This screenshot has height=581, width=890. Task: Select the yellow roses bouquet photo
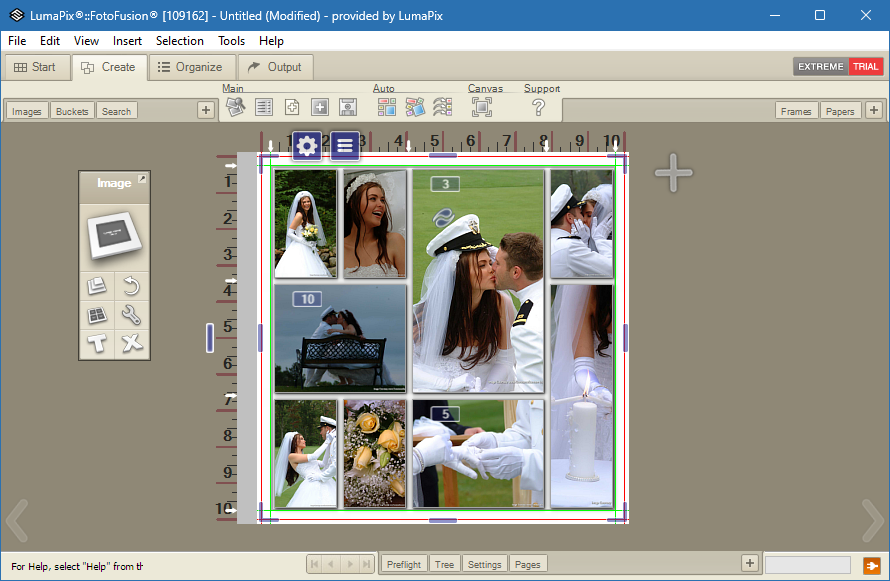tap(375, 453)
